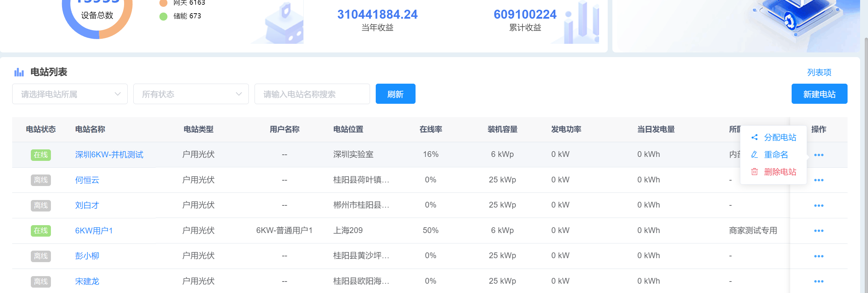Click the 刷新 button
Image resolution: width=868 pixels, height=293 pixels.
click(x=395, y=94)
